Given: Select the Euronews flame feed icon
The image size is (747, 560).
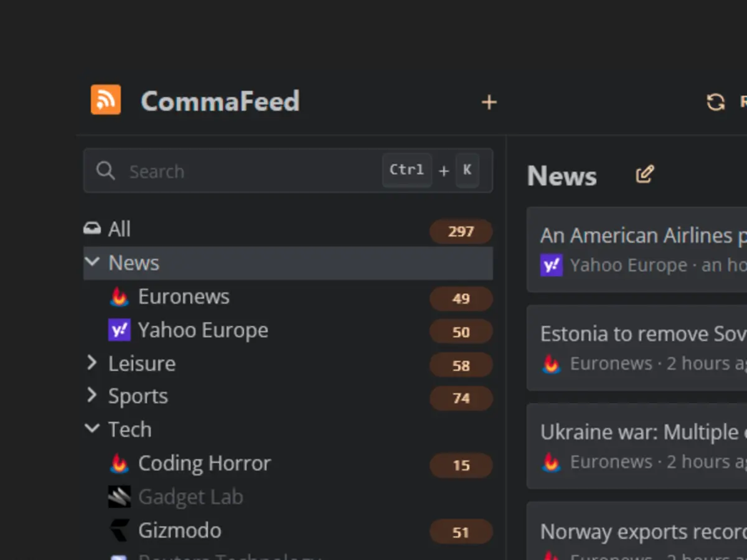Looking at the screenshot, I should pyautogui.click(x=120, y=297).
